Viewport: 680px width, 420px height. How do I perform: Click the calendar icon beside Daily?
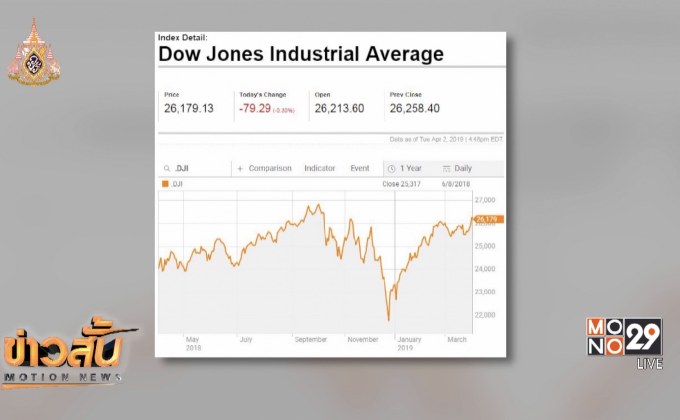(446, 168)
